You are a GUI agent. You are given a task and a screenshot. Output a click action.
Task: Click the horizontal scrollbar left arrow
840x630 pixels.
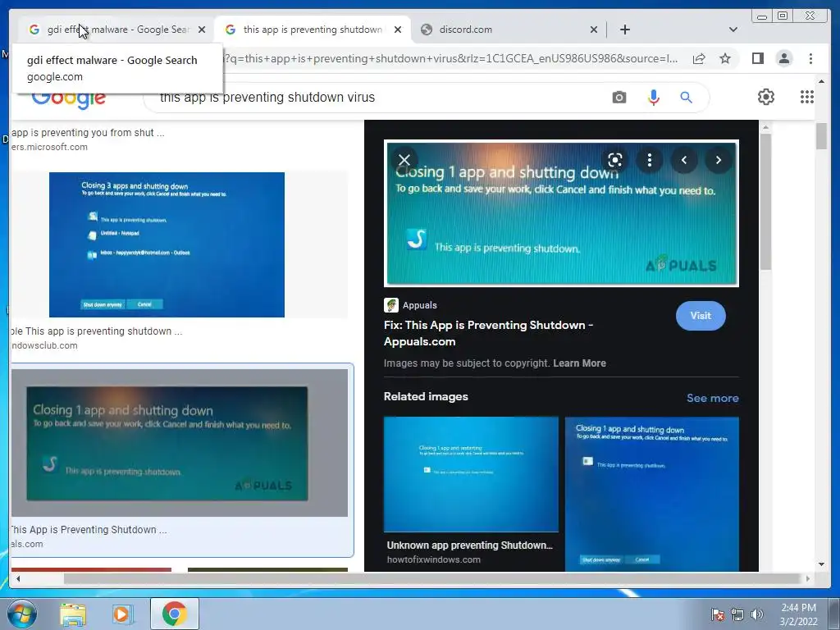tap(18, 578)
